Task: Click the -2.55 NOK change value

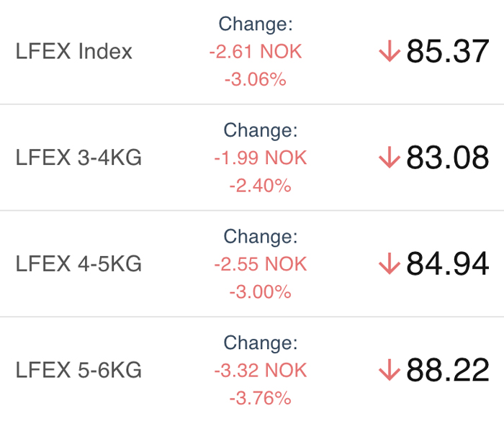Action: 261,264
